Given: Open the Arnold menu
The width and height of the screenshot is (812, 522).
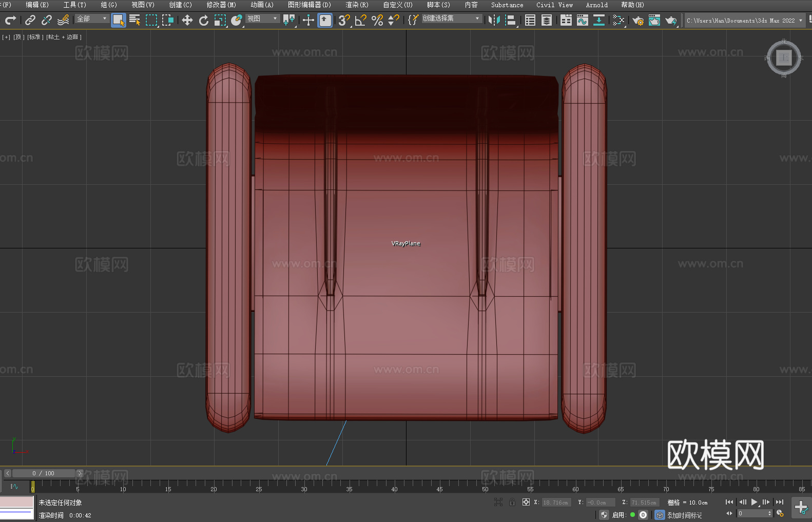Looking at the screenshot, I should (x=596, y=5).
